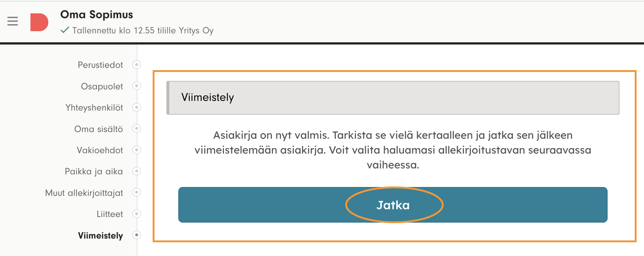Click the Oma sisältö step circle
The image size is (644, 256).
pos(137,129)
